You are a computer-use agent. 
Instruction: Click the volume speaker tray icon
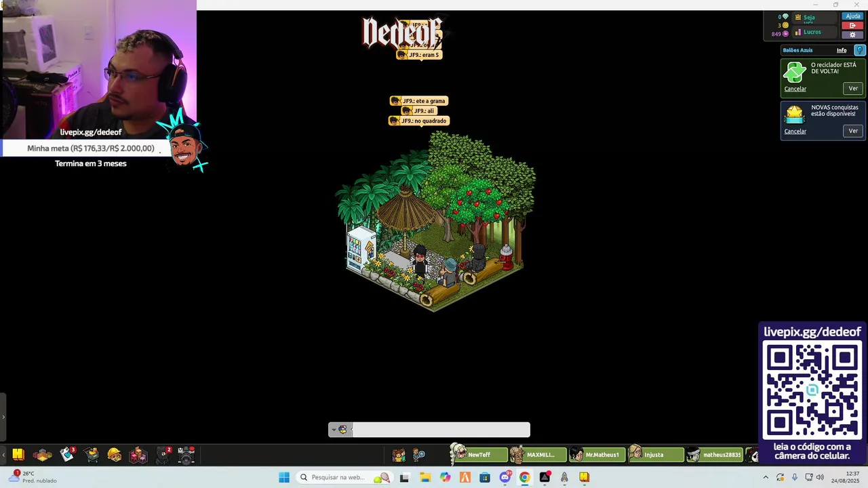click(820, 477)
